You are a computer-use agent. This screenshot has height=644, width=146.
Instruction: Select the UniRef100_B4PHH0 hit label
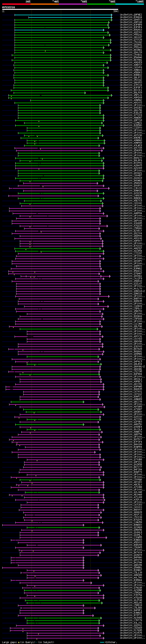tap(131, 557)
